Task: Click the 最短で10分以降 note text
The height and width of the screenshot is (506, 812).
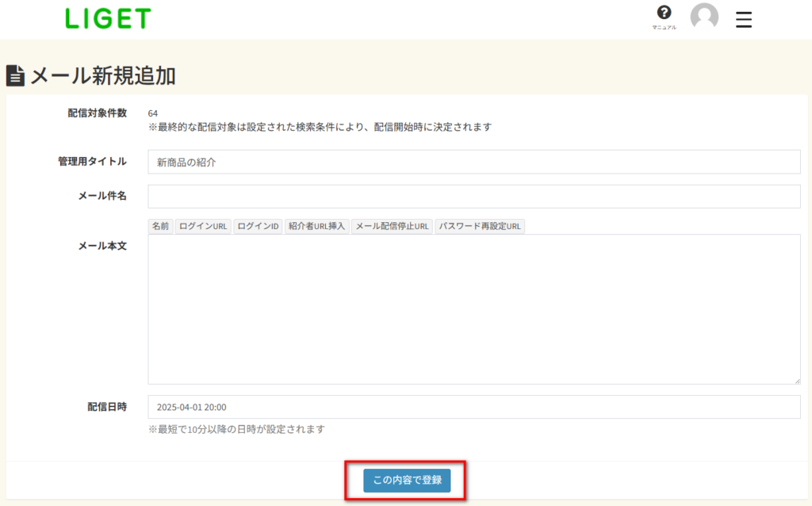Action: coord(236,429)
